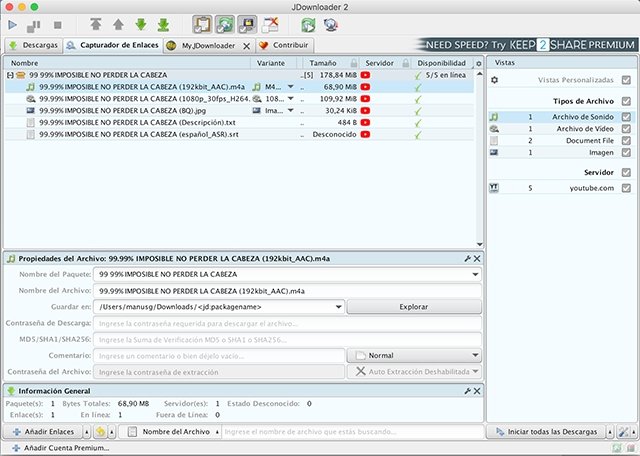Uncheck the youtube.com server filter

pos(626,188)
